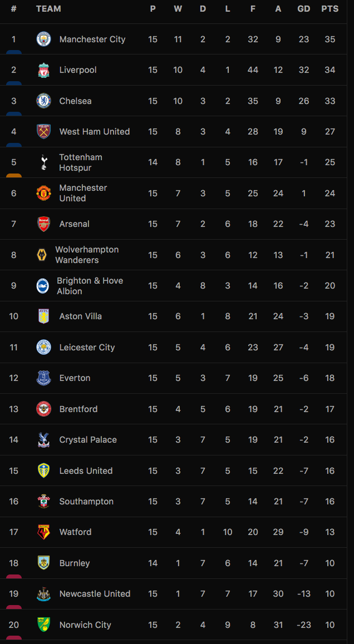
Task: Open the Leicester City team page
Action: (x=87, y=347)
